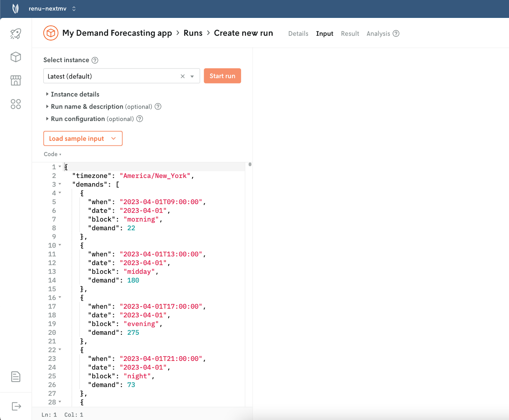Open the marketplace storefront sidebar icon
The width and height of the screenshot is (509, 420).
16,80
